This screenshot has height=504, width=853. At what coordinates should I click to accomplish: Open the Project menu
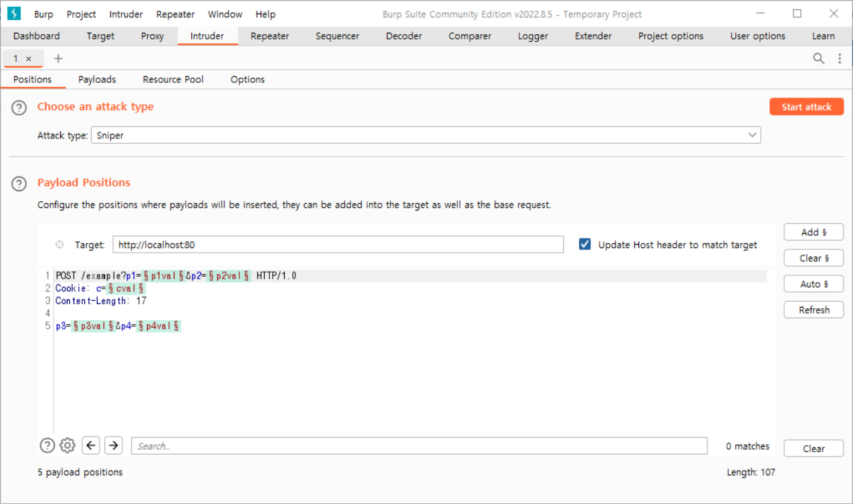point(82,14)
